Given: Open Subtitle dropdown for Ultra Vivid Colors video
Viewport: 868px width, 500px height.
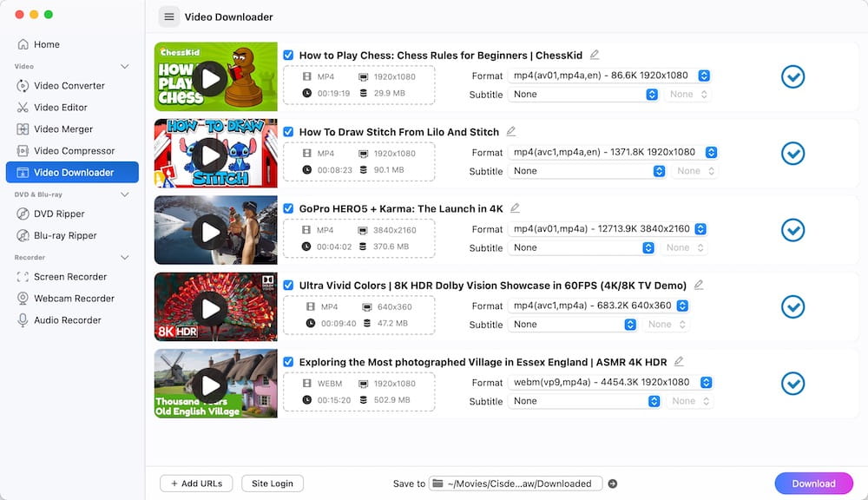Looking at the screenshot, I should pyautogui.click(x=572, y=325).
